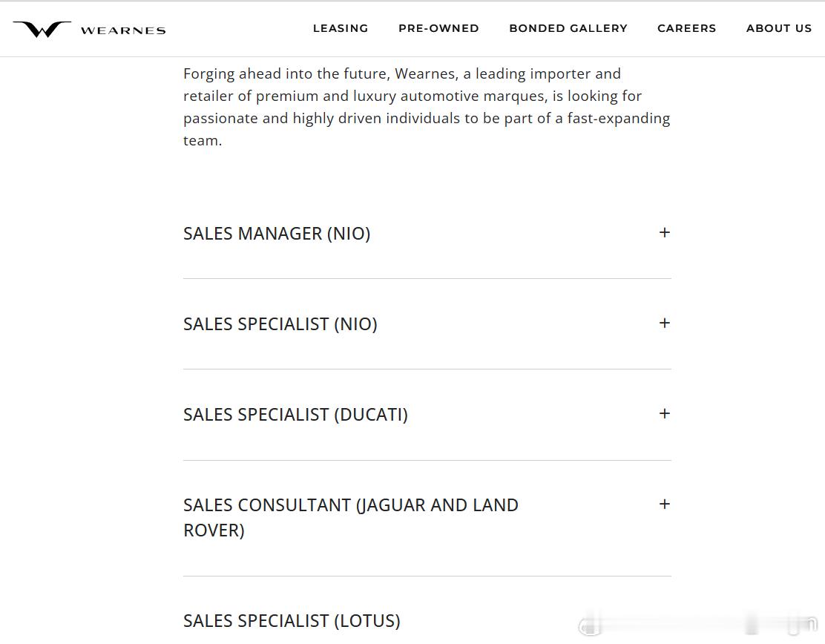
Task: Click the intro paragraph about Wearnes
Action: [x=427, y=107]
